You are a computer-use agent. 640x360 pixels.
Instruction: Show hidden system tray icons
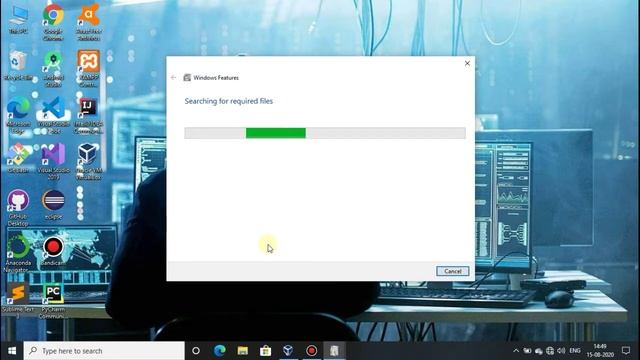click(x=516, y=351)
